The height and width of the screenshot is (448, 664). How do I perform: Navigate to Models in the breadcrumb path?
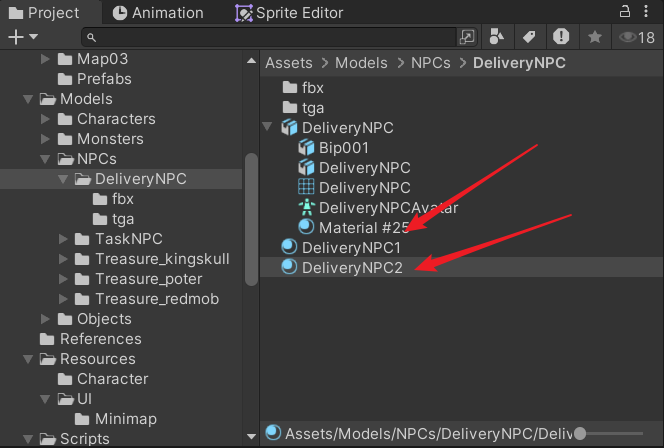tap(361, 63)
